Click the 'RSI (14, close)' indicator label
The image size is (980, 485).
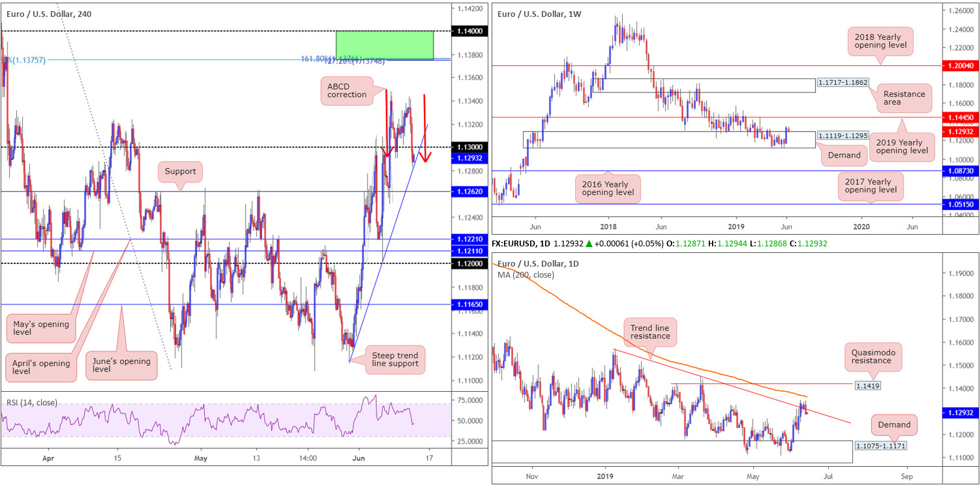click(x=31, y=402)
